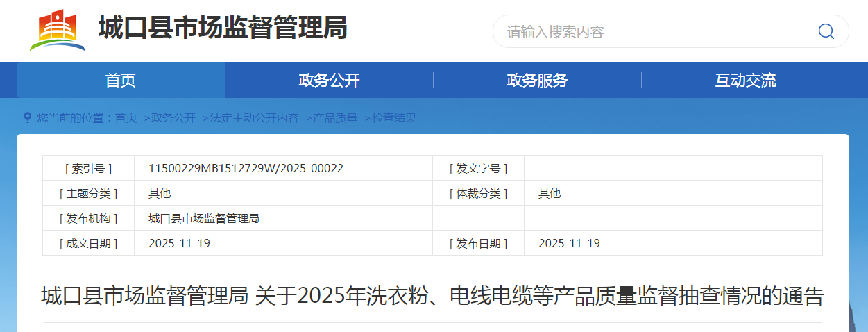Open the 政务服务 navigation tab

537,80
